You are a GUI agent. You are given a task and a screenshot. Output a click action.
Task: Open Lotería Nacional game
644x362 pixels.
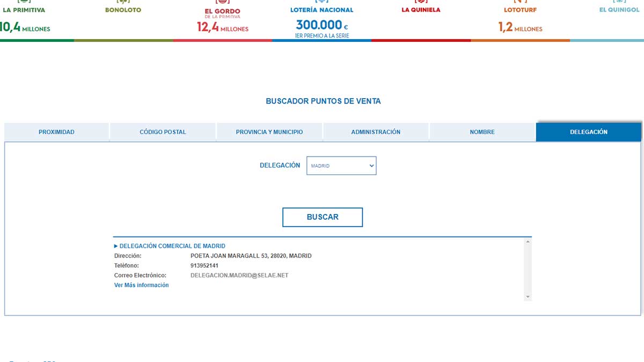click(x=321, y=10)
